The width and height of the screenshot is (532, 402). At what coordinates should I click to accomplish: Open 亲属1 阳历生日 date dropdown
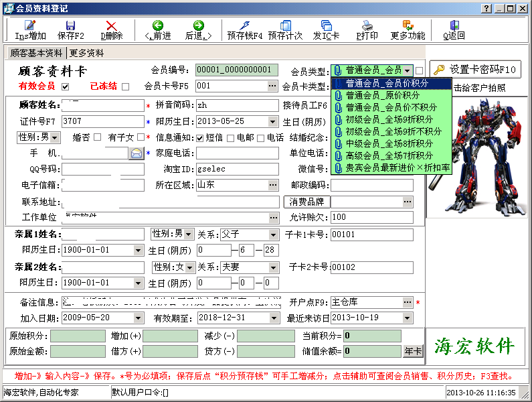pyautogui.click(x=138, y=251)
